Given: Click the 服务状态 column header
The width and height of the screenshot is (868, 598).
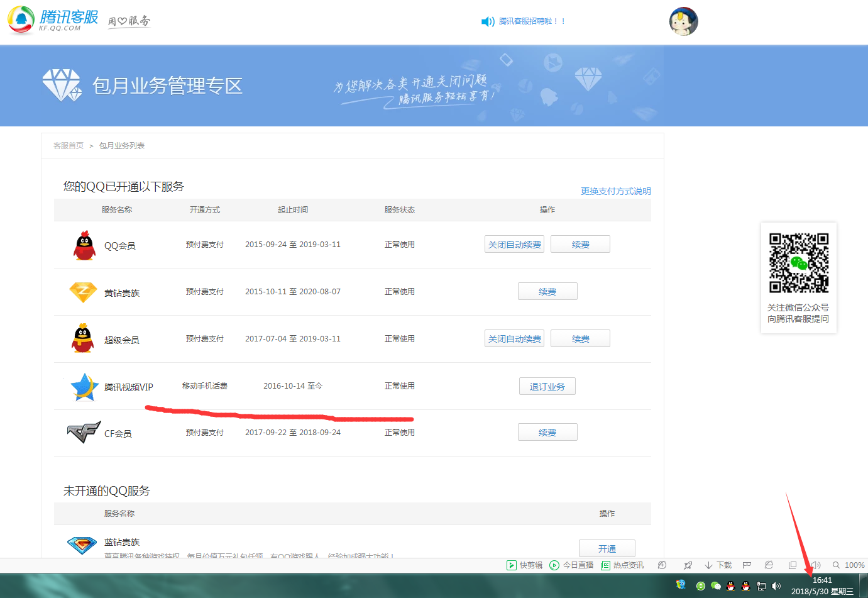Looking at the screenshot, I should click(x=400, y=210).
